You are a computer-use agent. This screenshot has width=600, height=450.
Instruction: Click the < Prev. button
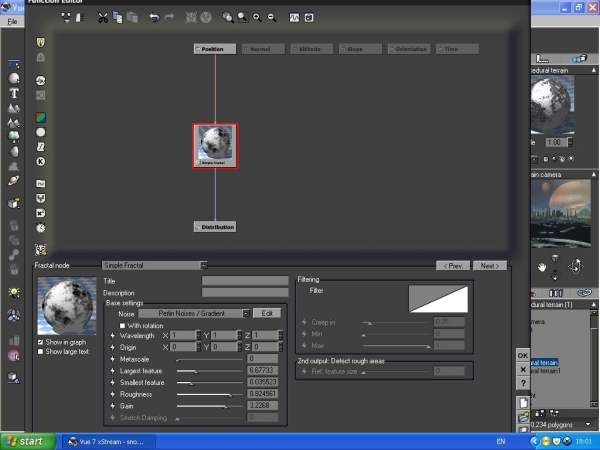pos(453,266)
